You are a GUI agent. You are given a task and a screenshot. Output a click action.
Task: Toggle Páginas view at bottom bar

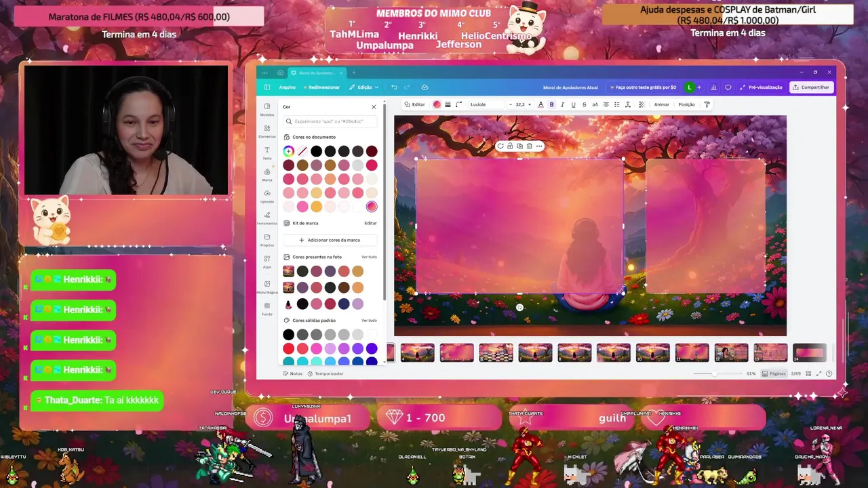pos(774,373)
